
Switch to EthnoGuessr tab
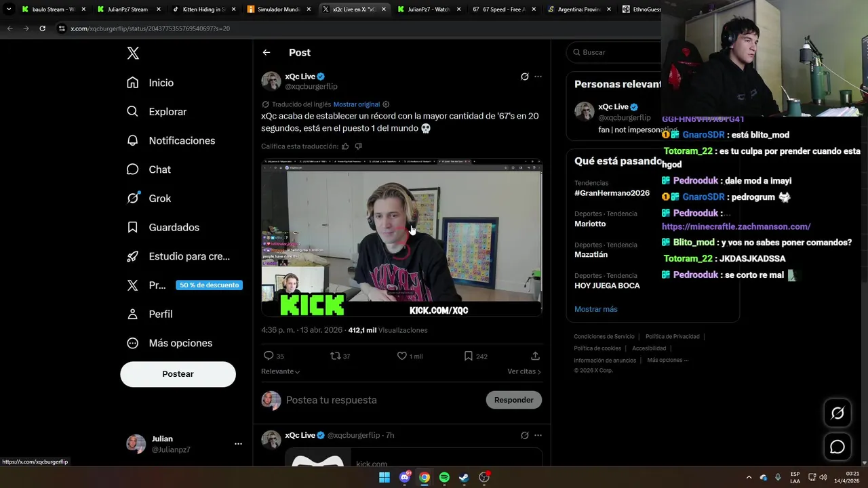pos(641,9)
